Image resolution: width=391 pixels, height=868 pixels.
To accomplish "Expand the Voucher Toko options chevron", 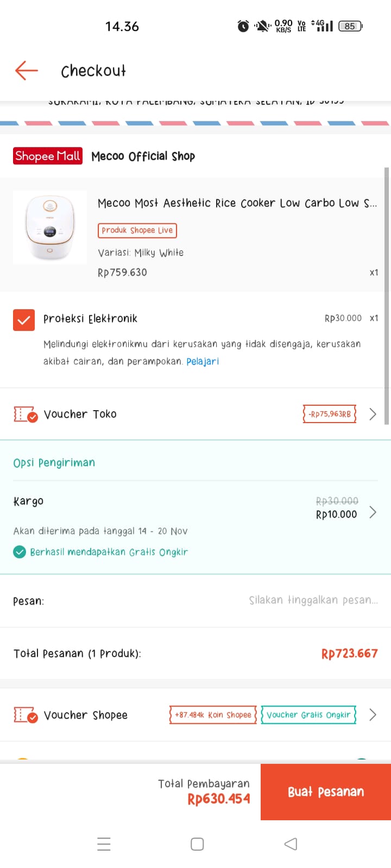I will coord(373,414).
